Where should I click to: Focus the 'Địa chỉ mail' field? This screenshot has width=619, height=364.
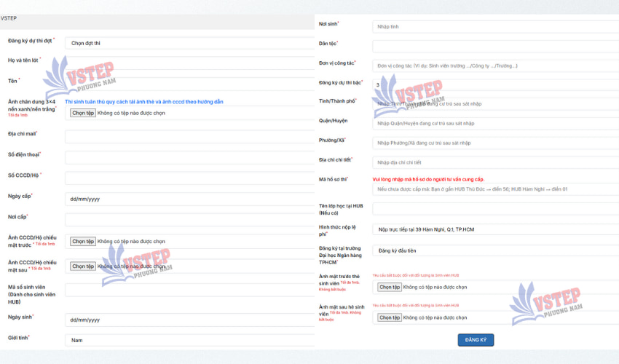pyautogui.click(x=189, y=137)
